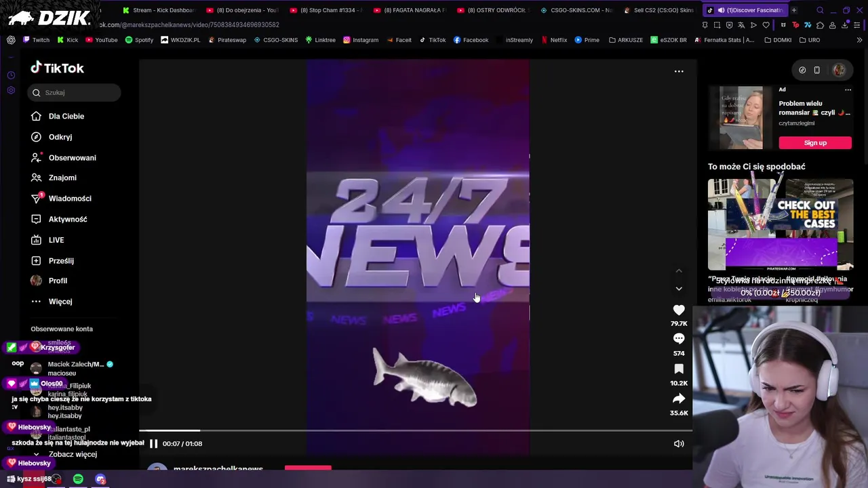Open video three-dot options menu
This screenshot has height=488, width=868.
point(679,71)
